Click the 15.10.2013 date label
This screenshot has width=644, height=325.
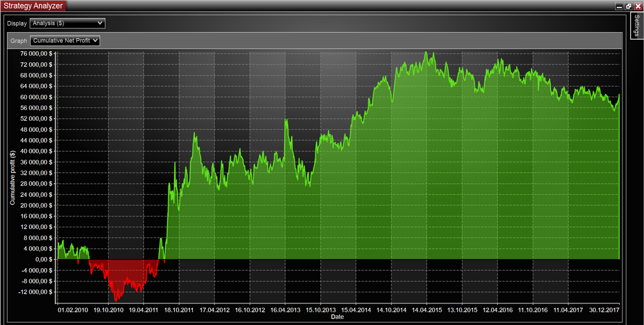point(321,310)
